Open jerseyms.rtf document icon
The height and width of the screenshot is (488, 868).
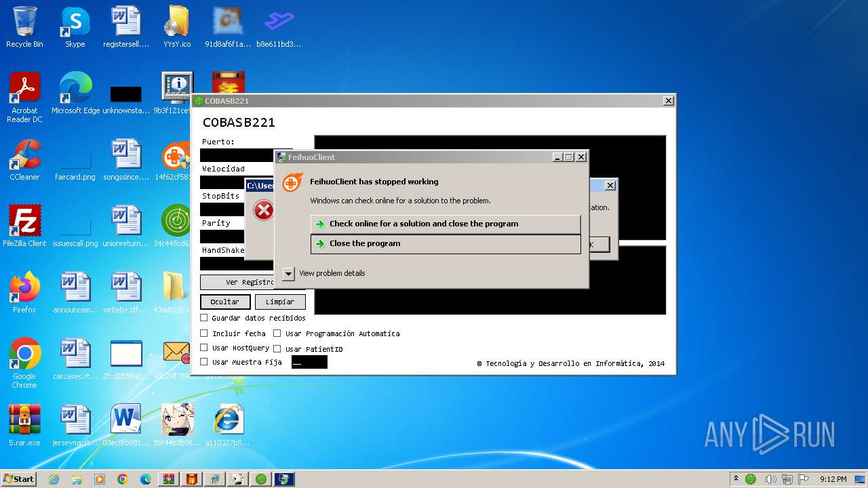[x=75, y=425]
